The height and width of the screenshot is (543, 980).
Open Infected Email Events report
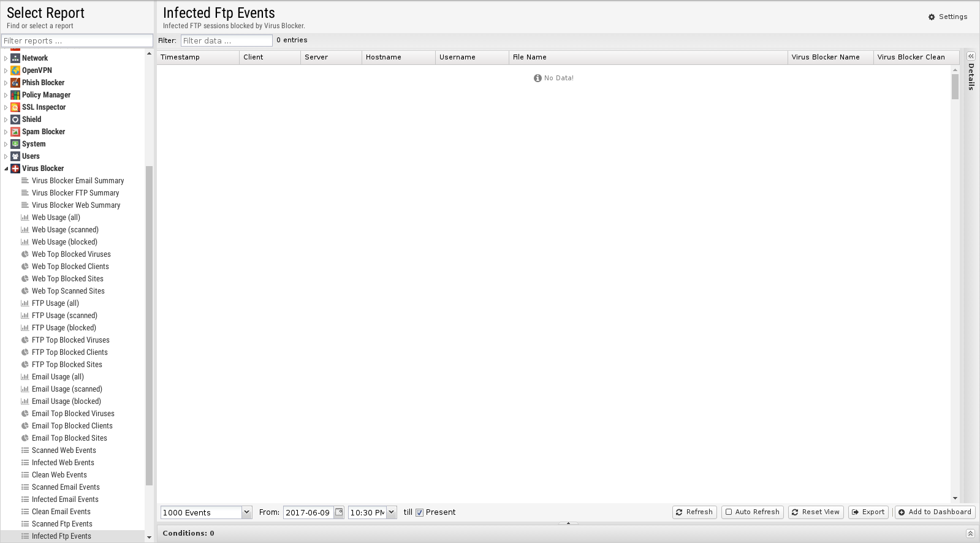(65, 499)
